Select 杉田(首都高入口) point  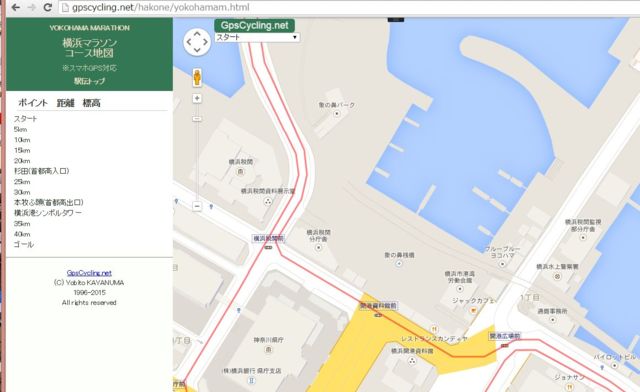(42, 171)
